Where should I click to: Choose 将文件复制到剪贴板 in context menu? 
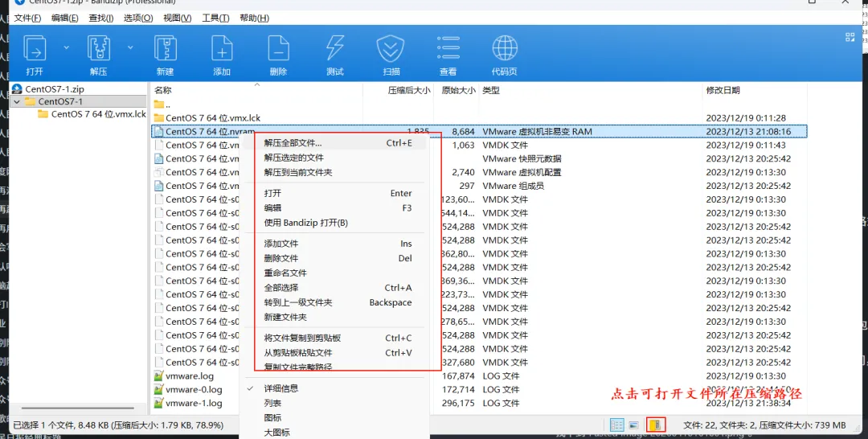334,338
